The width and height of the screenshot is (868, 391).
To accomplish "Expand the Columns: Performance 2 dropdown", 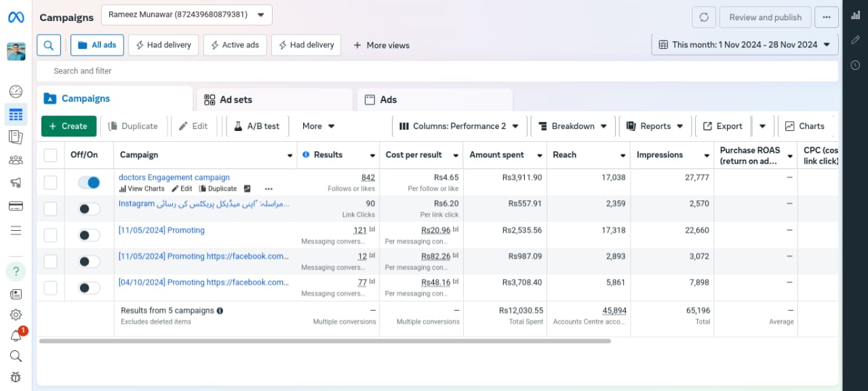I will (x=459, y=126).
